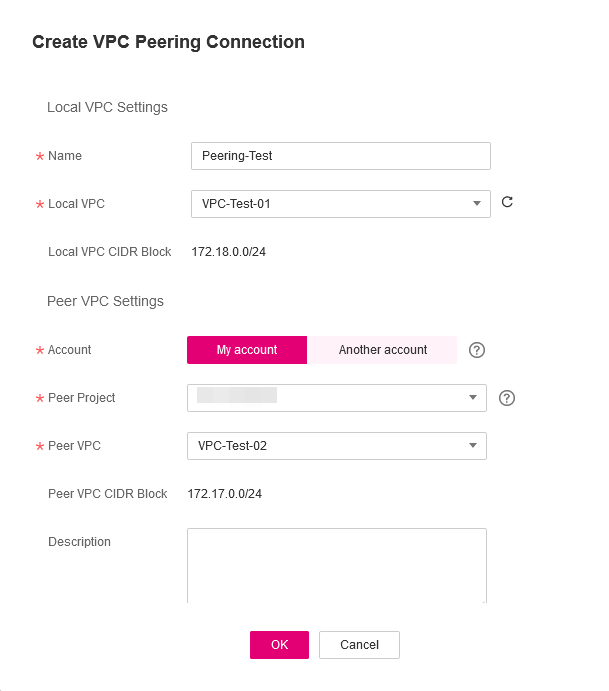Cancel the peering connection dialog
The image size is (609, 691).
tap(359, 645)
